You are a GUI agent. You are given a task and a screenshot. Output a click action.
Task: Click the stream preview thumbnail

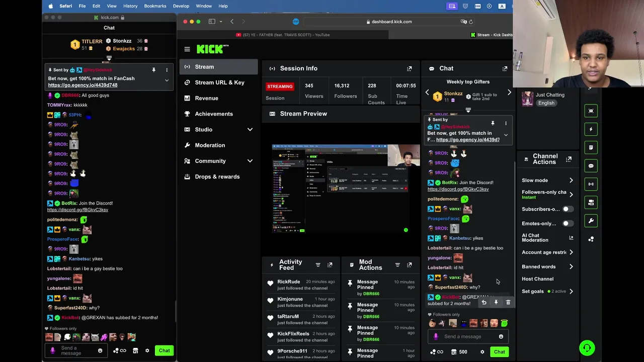pyautogui.click(x=346, y=189)
